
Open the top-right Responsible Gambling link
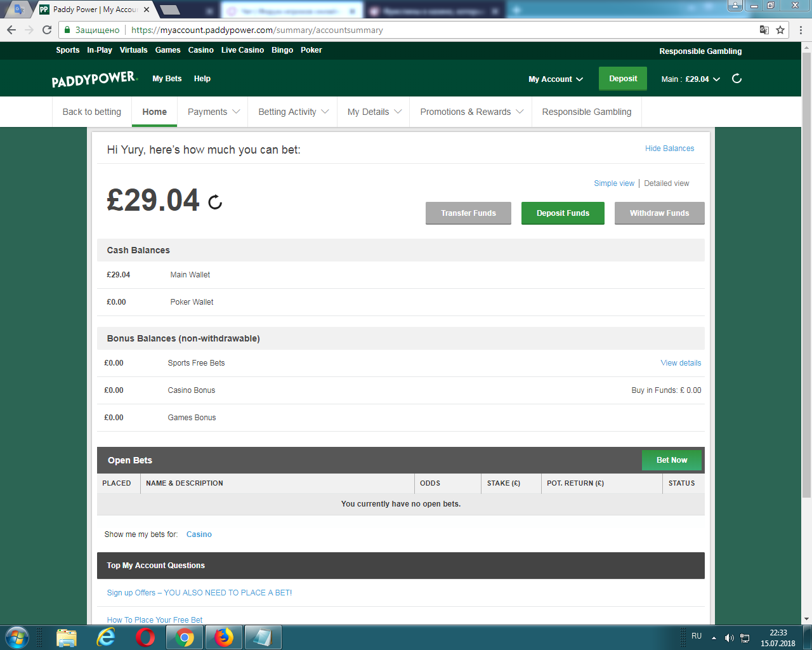click(700, 51)
